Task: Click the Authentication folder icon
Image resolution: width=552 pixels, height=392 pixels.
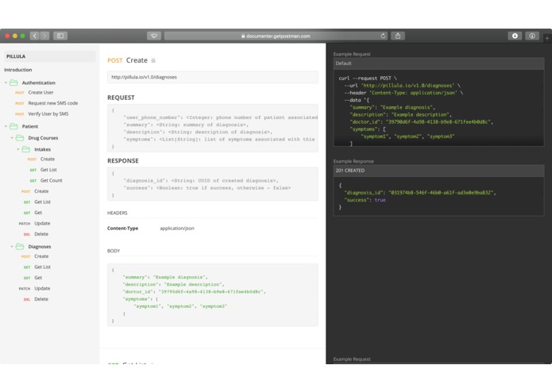Action: coord(14,83)
